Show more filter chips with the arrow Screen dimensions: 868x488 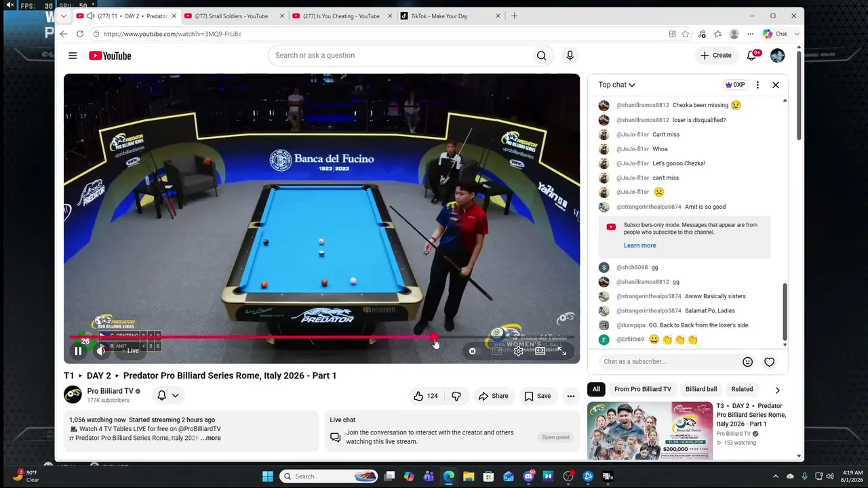[777, 390]
